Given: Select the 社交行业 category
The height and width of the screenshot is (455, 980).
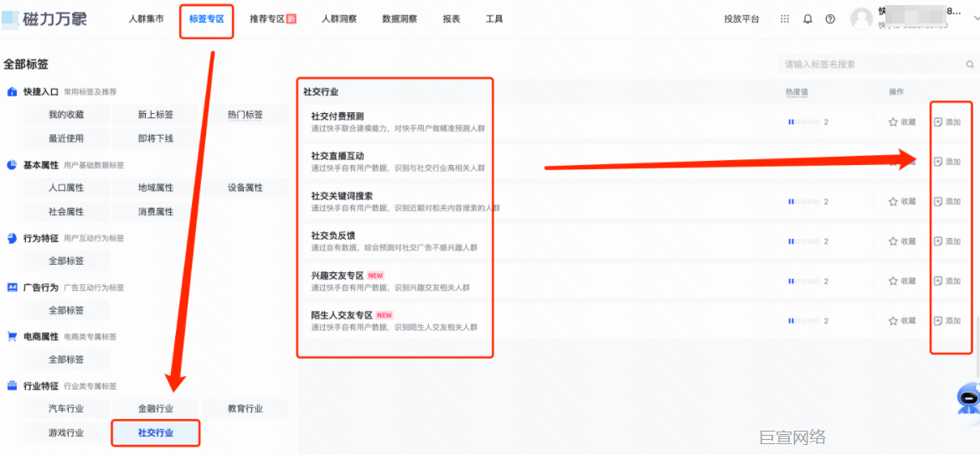Looking at the screenshot, I should 156,432.
